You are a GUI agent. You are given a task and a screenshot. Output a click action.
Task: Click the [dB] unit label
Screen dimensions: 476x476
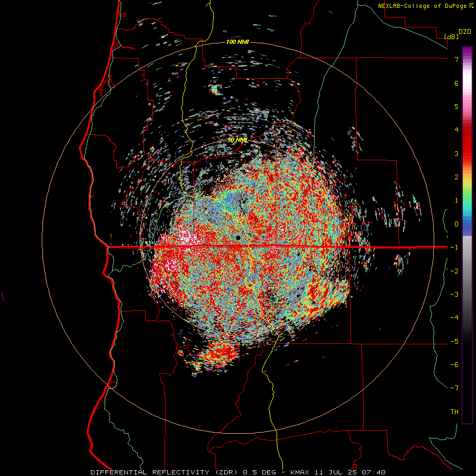coord(452,36)
